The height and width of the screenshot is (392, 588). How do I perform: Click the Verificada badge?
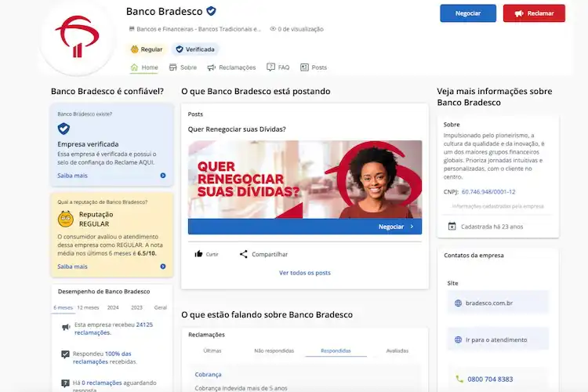(195, 49)
